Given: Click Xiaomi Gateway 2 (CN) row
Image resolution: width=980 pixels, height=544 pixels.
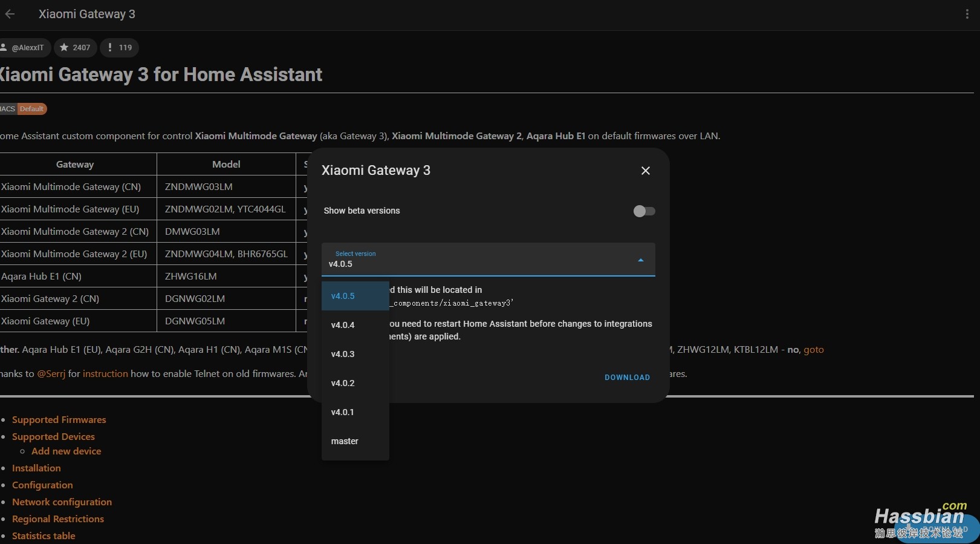Looking at the screenshot, I should click(x=78, y=298).
